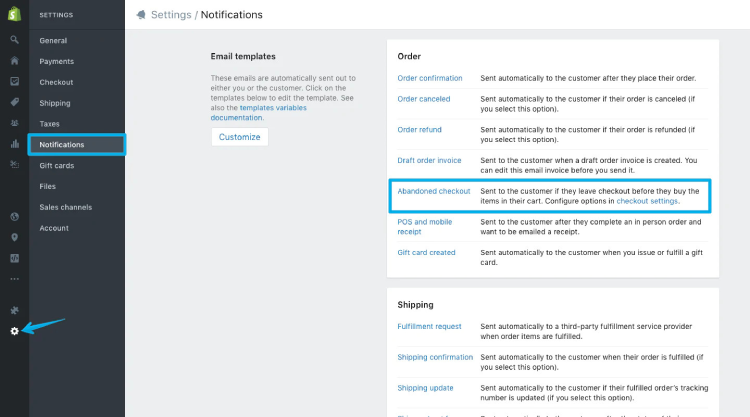Viewport: 750px width, 417px height.
Task: Open the Gift cards settings item
Action: tap(56, 165)
